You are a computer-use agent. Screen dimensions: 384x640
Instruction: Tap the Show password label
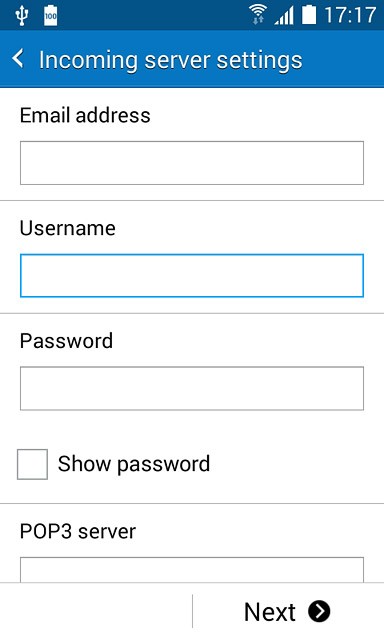[x=134, y=464]
